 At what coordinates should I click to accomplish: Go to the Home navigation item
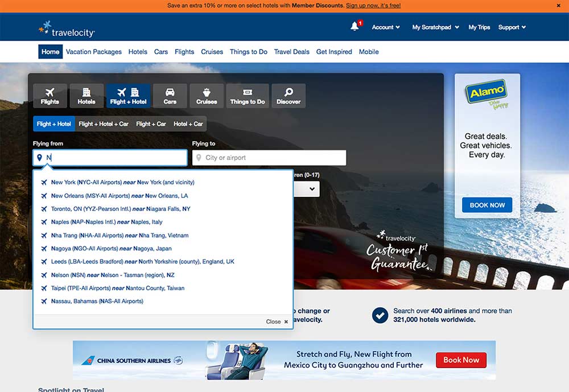51,52
